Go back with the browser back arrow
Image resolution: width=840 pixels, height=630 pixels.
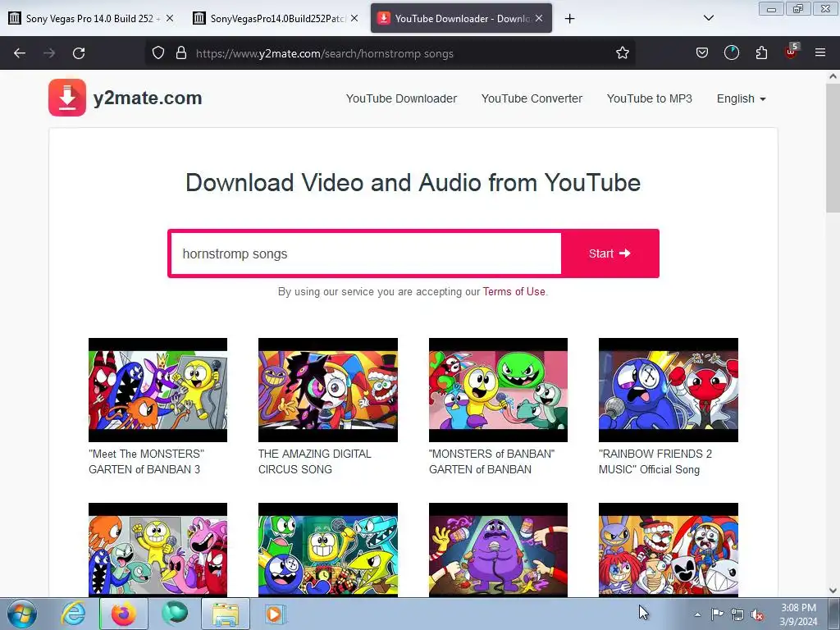20,53
